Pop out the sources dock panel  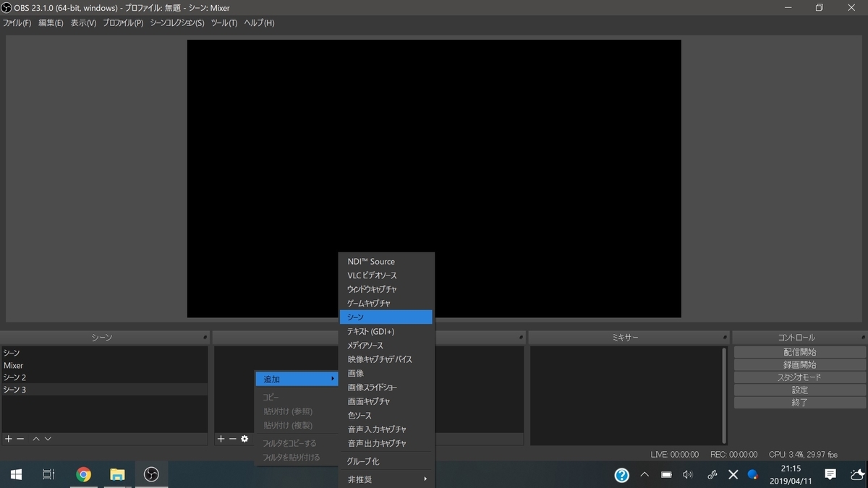point(522,338)
